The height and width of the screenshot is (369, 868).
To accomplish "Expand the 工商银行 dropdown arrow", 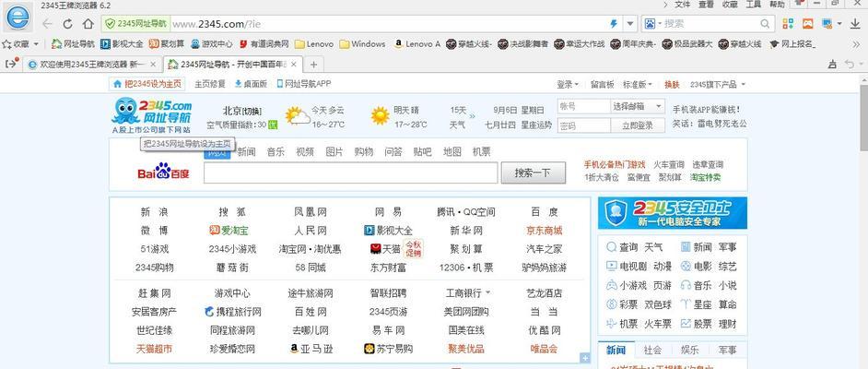I will [x=487, y=293].
